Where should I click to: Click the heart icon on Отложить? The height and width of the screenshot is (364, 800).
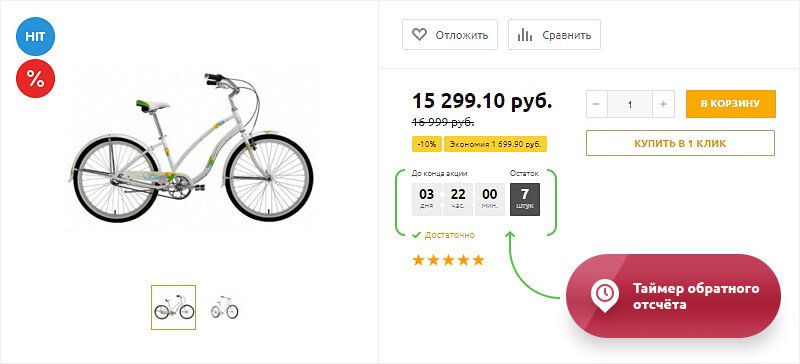[x=419, y=35]
